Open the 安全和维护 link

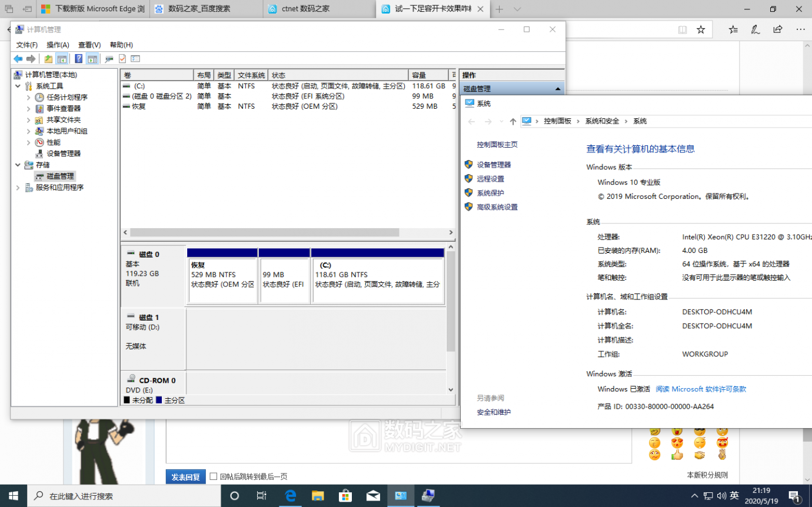click(x=494, y=412)
